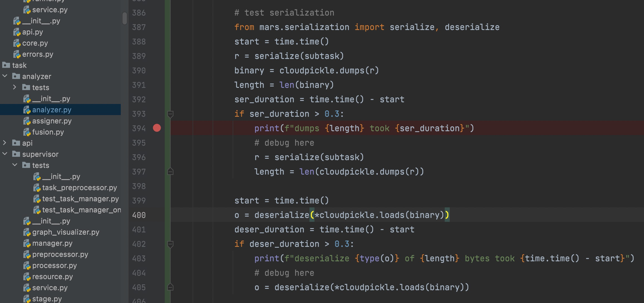Open the top service.py file
Viewport: 644px width, 303px height.
click(50, 10)
